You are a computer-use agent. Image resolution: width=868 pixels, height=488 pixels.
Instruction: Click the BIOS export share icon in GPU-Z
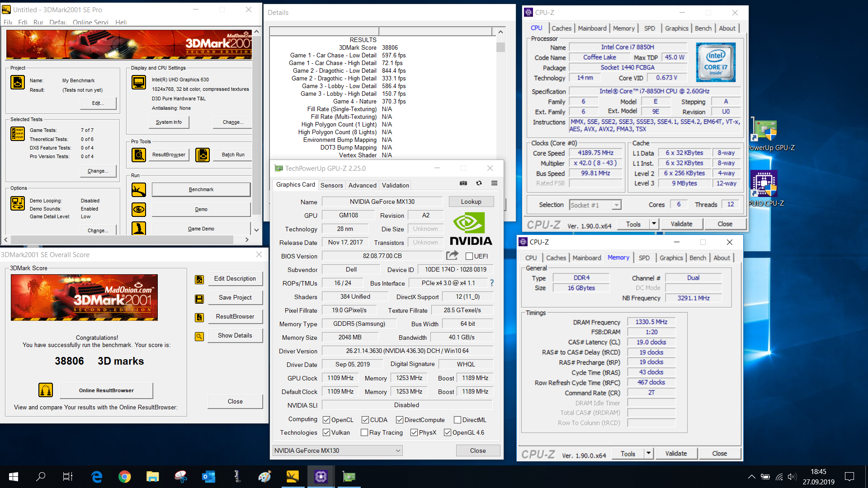coord(453,255)
